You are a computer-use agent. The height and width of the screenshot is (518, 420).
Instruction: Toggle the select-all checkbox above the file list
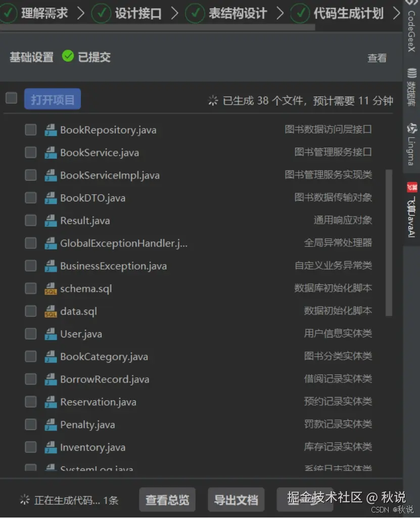[x=11, y=98]
